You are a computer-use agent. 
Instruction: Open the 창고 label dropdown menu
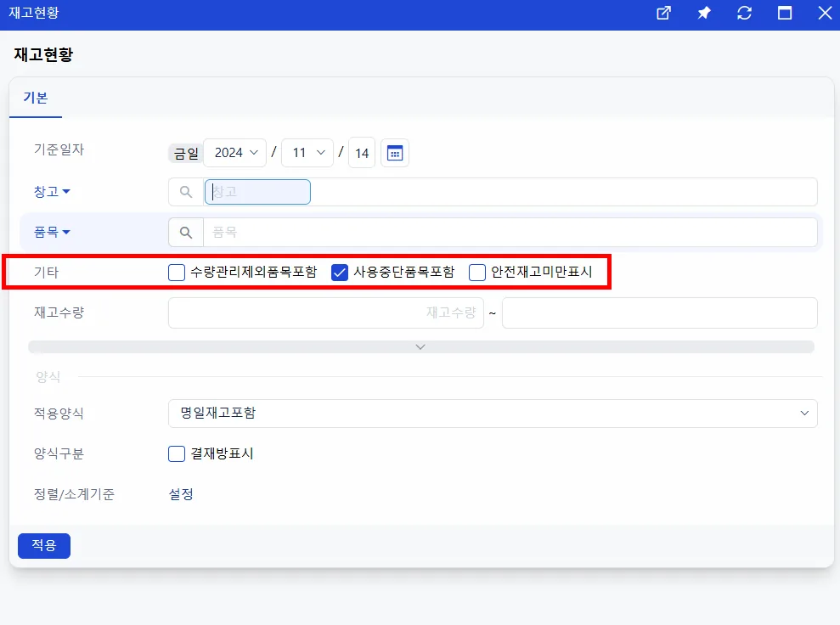pos(52,192)
